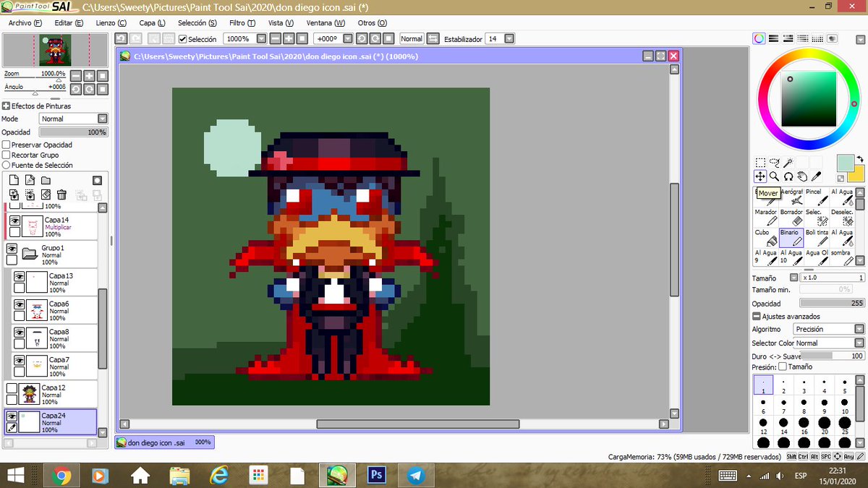
Task: Open the zoom percentage 1000% dropdown
Action: pyautogui.click(x=260, y=38)
